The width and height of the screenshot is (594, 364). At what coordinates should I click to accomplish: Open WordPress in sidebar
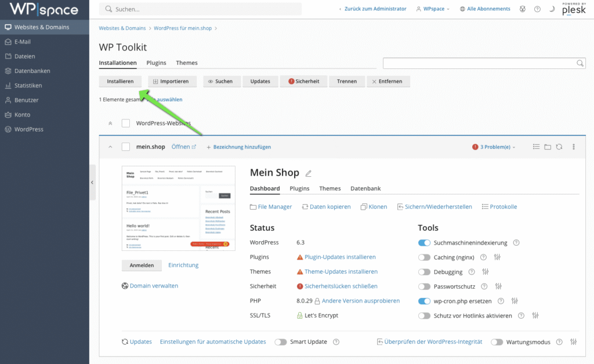44,129
